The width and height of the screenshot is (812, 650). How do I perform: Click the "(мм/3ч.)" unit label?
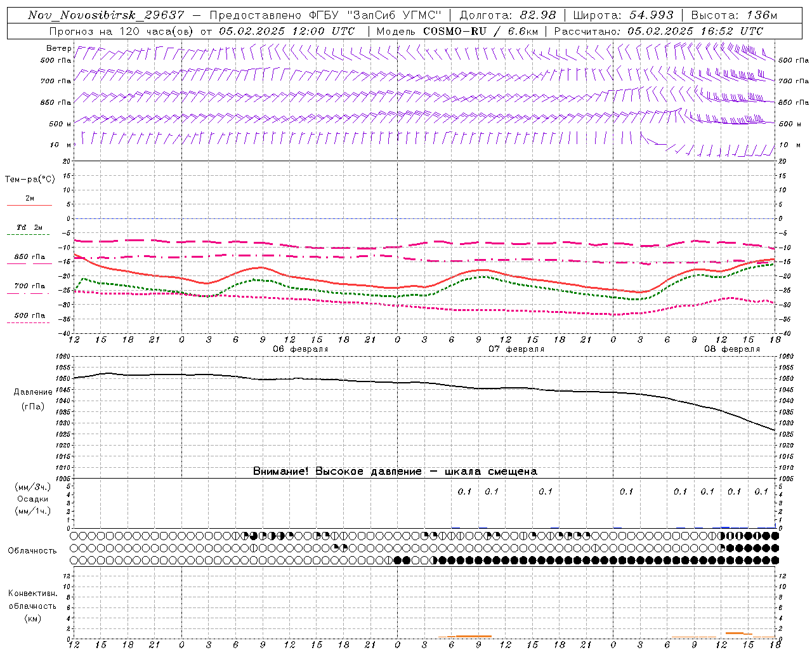(x=33, y=487)
